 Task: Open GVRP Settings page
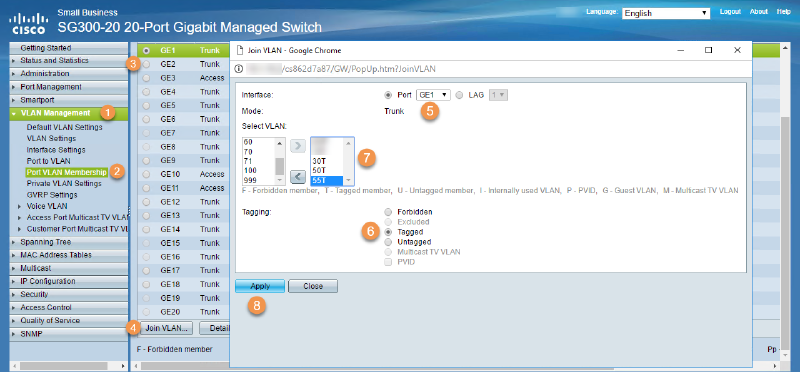[52, 195]
